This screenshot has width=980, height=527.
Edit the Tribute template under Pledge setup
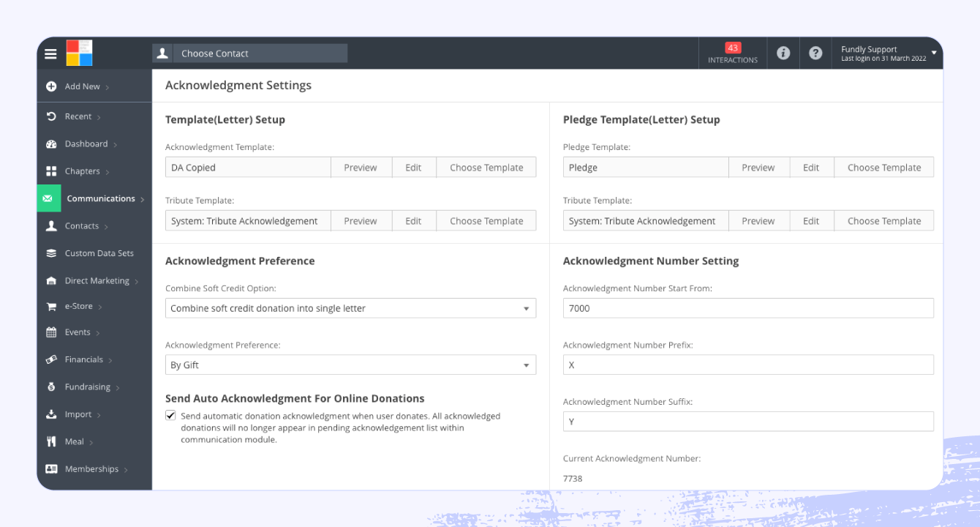(x=811, y=221)
